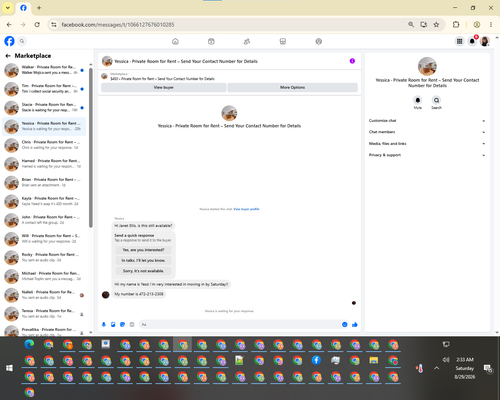Reload the page with the refresh icon

click(37, 25)
